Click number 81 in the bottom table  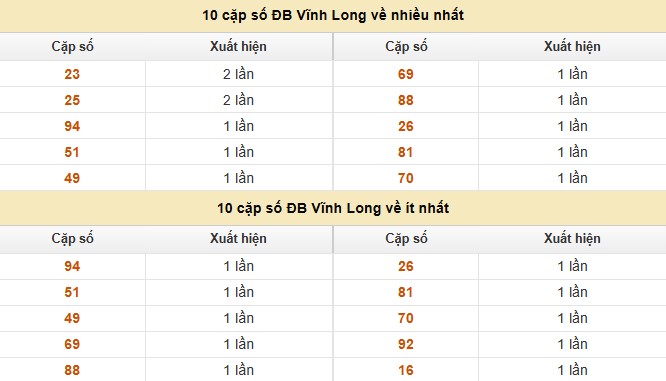[x=405, y=292]
